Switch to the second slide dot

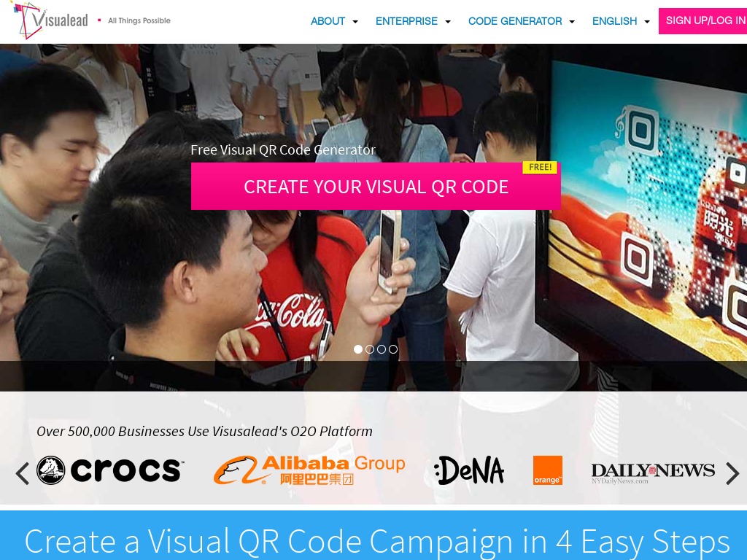point(370,349)
